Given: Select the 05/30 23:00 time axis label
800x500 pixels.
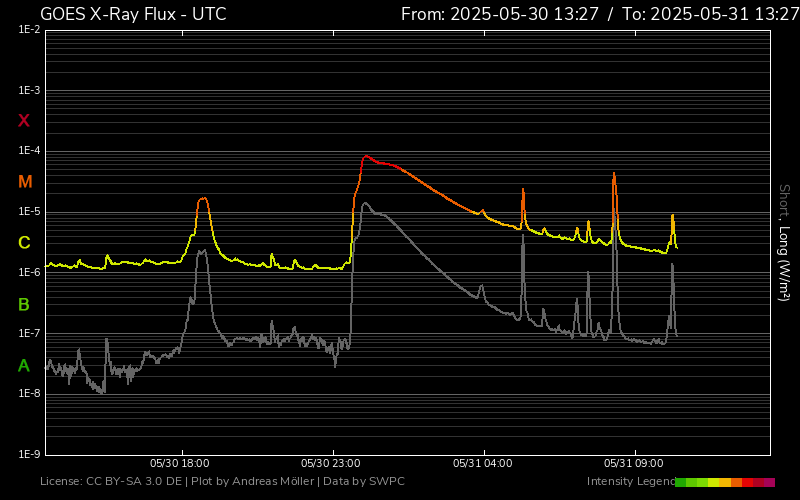Looking at the screenshot, I should coord(331,464).
